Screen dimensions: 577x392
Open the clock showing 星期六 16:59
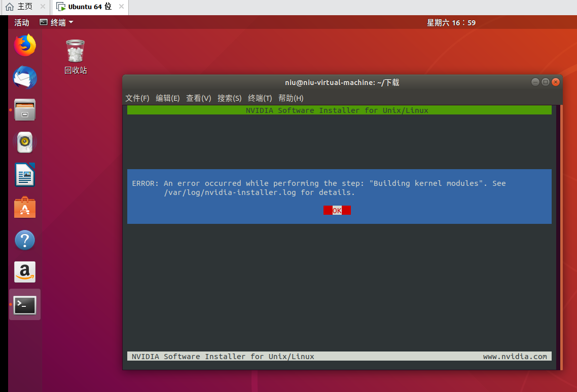point(451,23)
